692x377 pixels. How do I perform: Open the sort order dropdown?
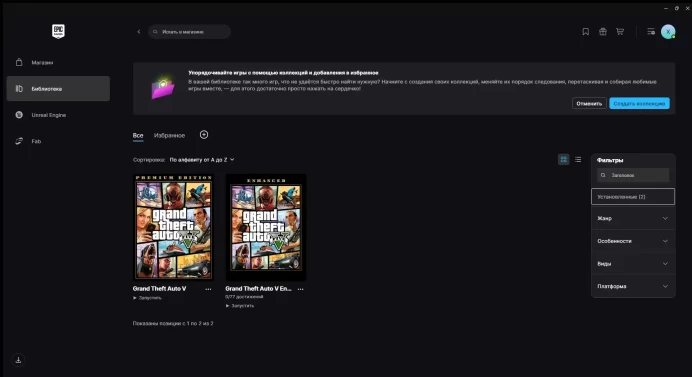pyautogui.click(x=202, y=160)
